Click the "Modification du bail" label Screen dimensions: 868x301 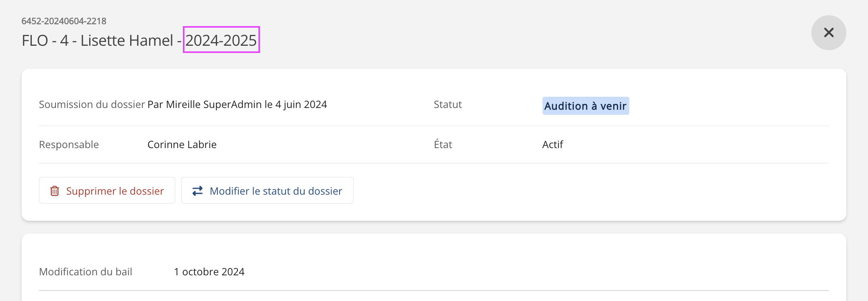click(86, 272)
